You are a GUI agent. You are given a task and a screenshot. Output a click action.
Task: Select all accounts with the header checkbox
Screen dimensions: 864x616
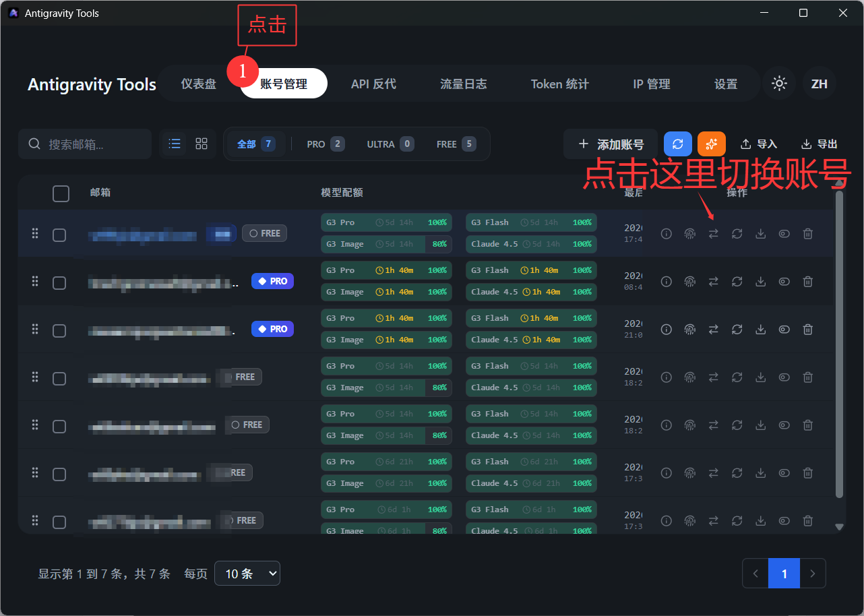coord(61,193)
